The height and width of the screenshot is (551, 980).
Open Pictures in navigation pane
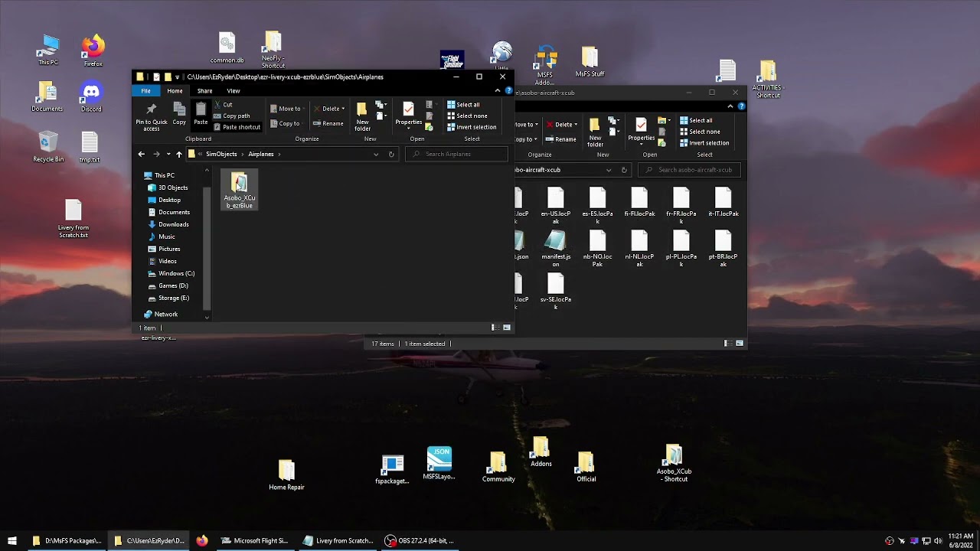click(x=169, y=249)
